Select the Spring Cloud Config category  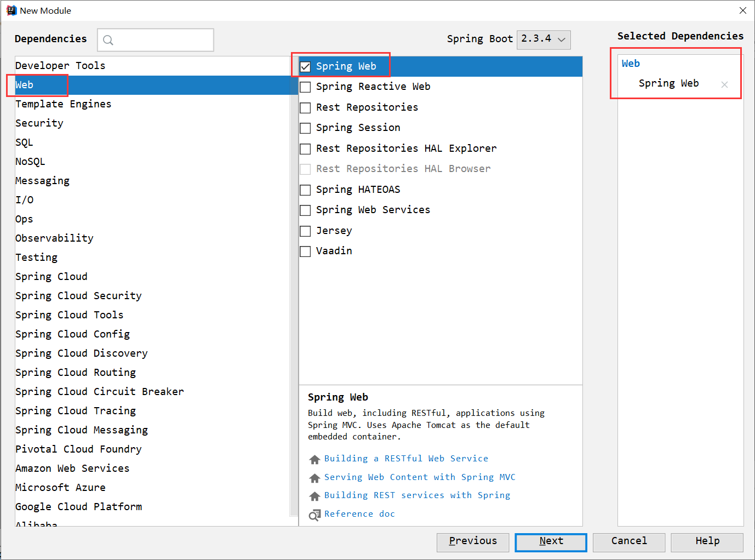[x=152, y=334]
